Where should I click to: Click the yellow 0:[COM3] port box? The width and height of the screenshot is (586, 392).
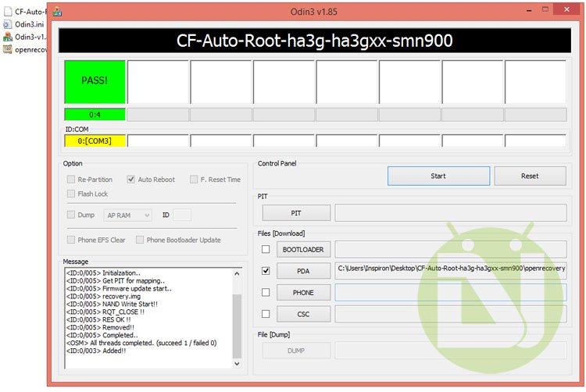click(95, 141)
